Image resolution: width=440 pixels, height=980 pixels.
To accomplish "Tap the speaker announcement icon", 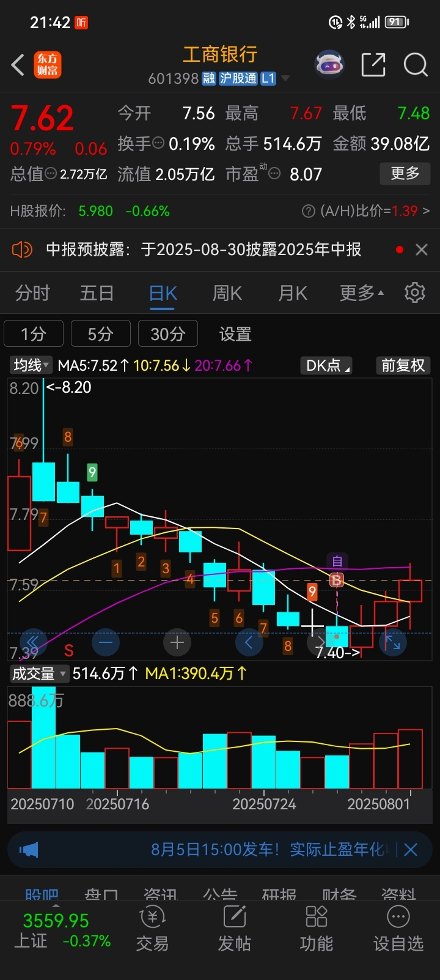I will click(22, 250).
